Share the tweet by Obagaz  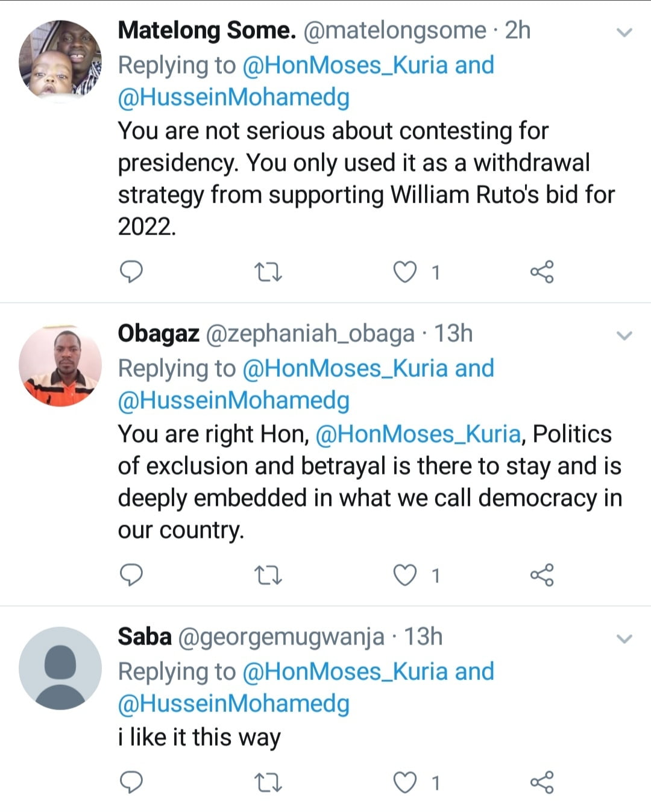541,576
